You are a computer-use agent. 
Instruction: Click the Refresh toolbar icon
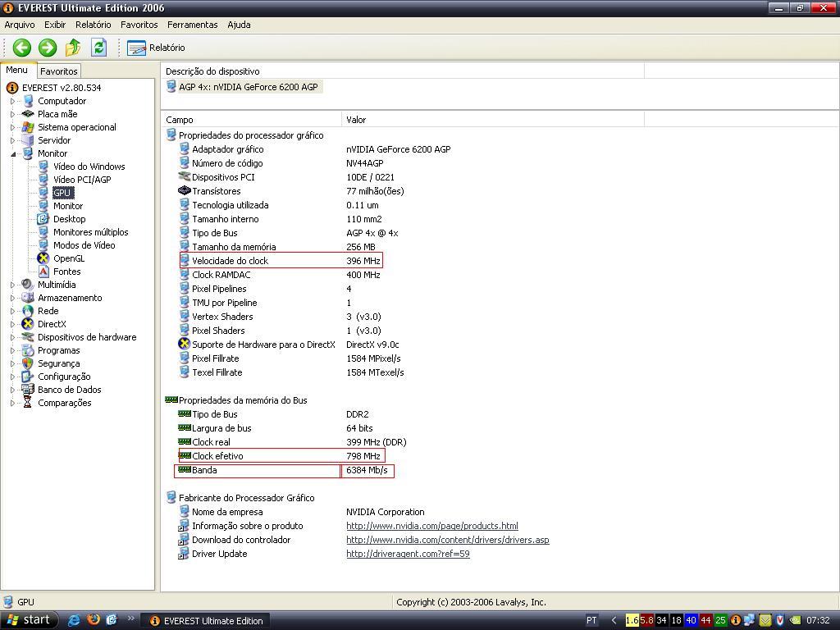pos(98,48)
